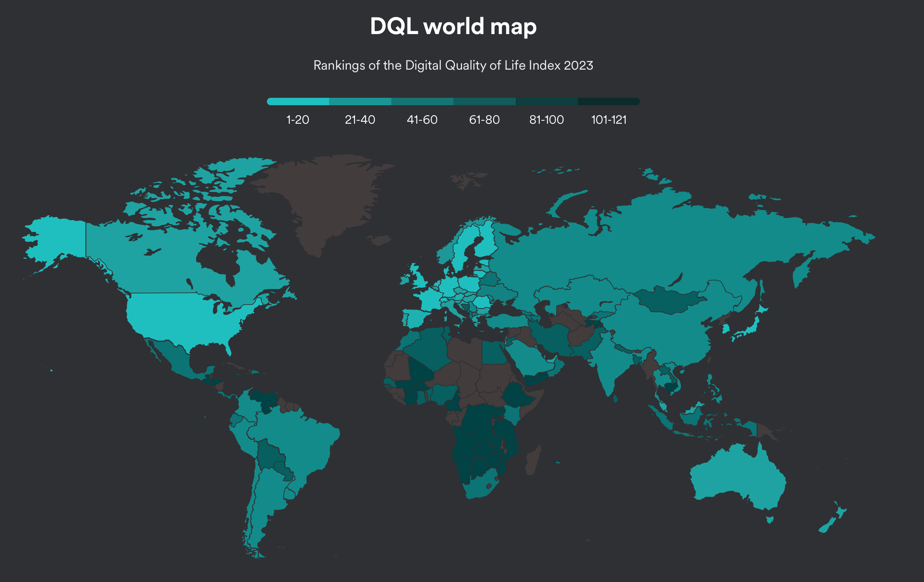Click the '21-40' legend label
Image resolution: width=924 pixels, height=582 pixels.
(360, 120)
